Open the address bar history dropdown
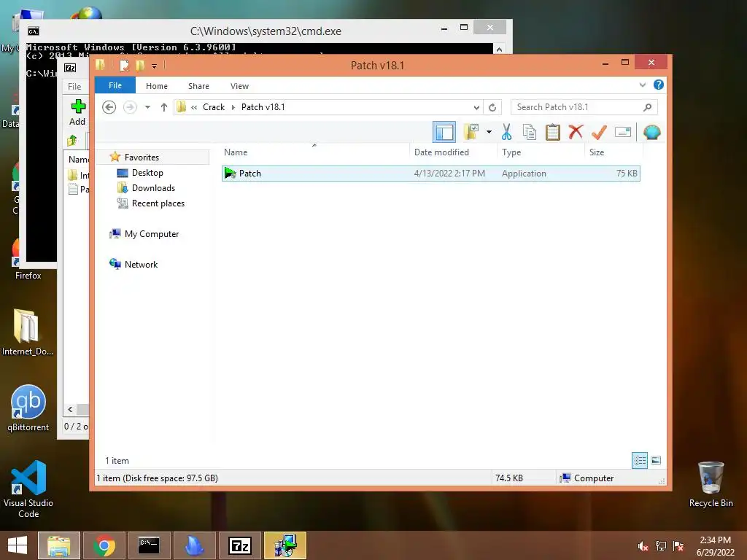The width and height of the screenshot is (747, 560). (x=476, y=107)
